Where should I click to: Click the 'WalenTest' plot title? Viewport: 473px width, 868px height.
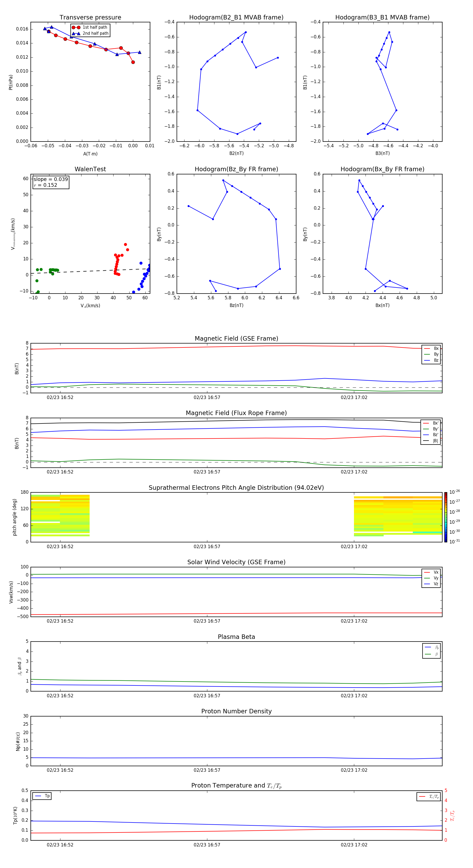[90, 169]
